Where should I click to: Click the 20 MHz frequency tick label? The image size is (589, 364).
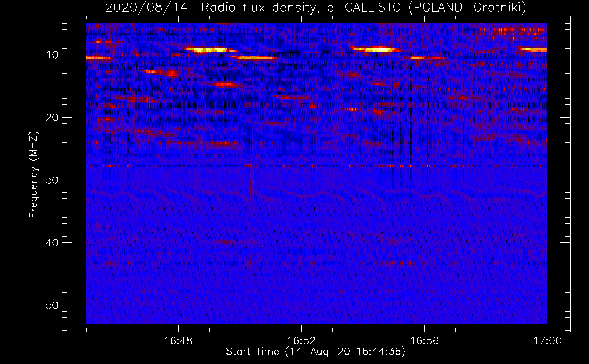tap(52, 118)
